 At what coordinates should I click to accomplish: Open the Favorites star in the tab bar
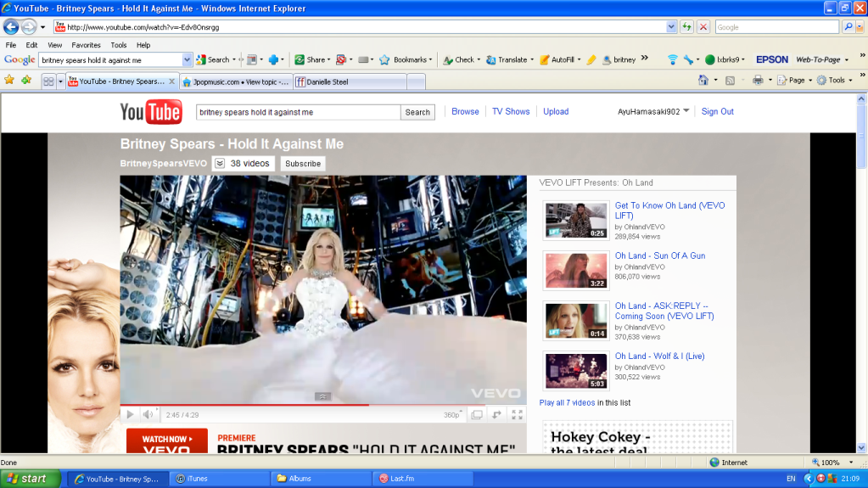click(x=9, y=80)
